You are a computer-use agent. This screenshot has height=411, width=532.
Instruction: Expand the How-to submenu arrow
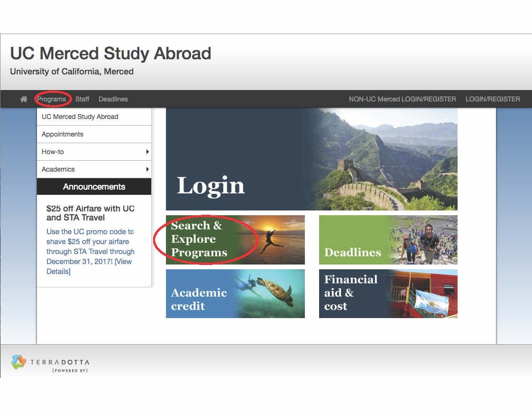tap(147, 152)
